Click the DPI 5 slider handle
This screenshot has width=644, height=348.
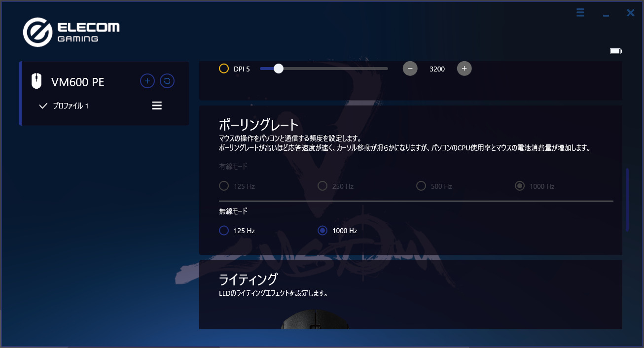click(x=279, y=69)
